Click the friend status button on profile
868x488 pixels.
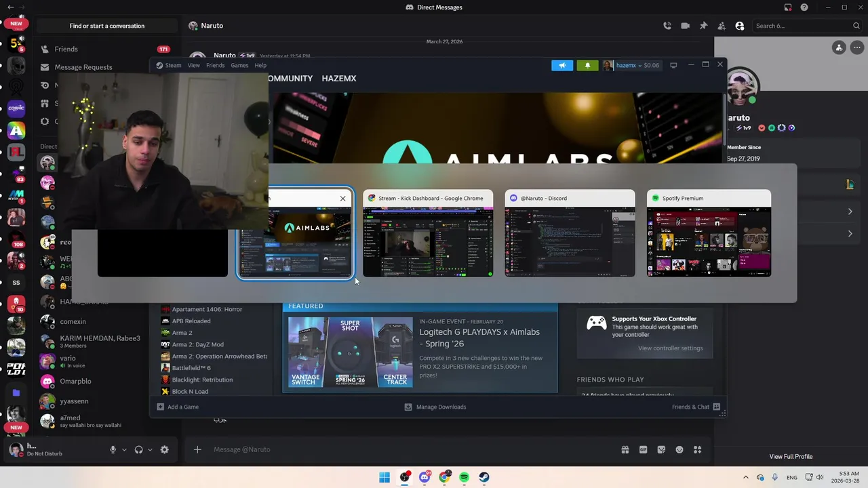pos(840,47)
